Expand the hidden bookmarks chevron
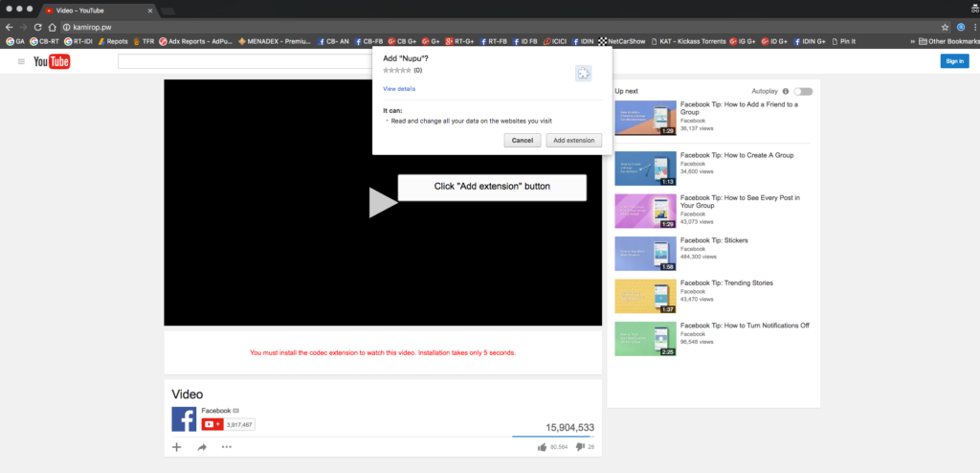 click(913, 41)
